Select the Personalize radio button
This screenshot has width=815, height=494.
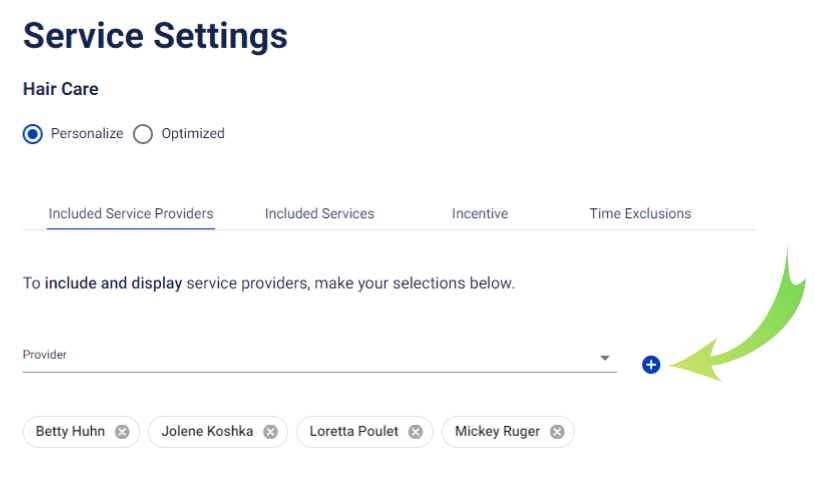pyautogui.click(x=33, y=134)
